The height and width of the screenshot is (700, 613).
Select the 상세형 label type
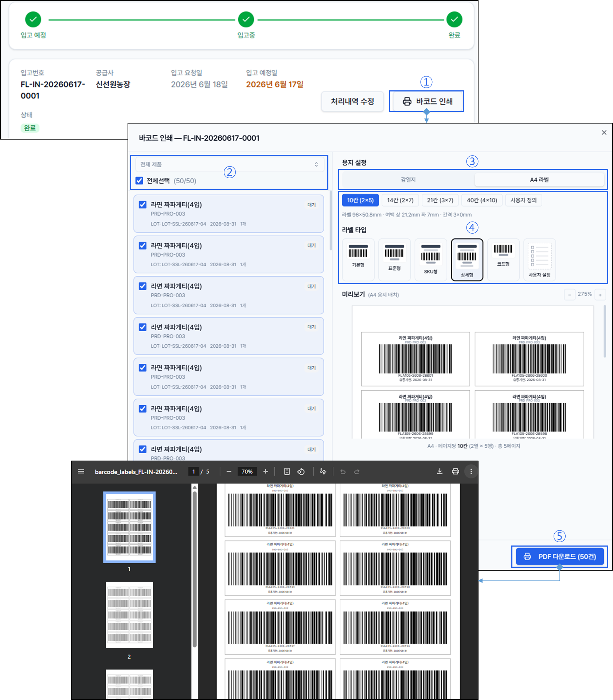[467, 259]
